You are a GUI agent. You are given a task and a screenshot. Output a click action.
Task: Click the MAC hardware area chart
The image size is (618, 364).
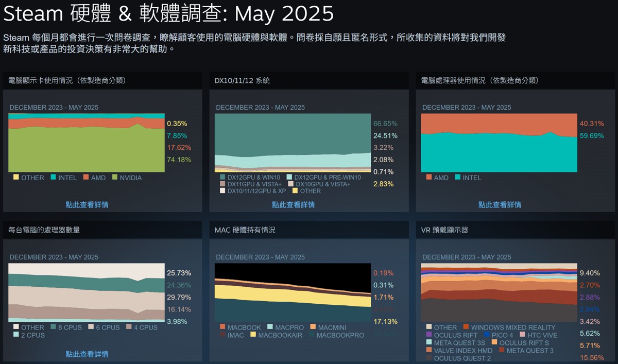click(293, 292)
